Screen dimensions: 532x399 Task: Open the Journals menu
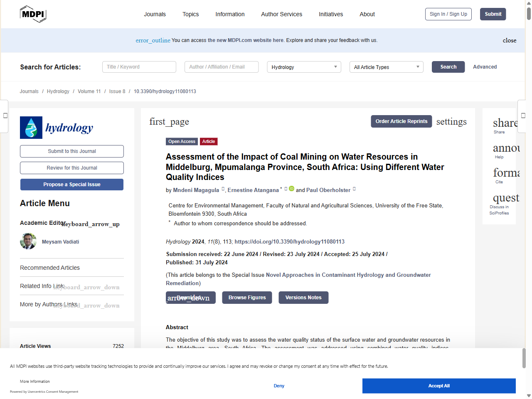tap(155, 14)
